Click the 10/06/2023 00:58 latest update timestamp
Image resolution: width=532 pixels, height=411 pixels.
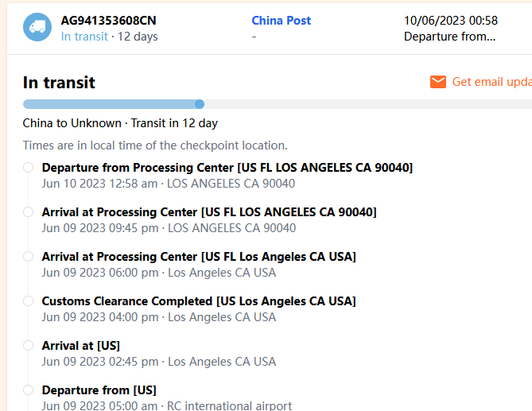point(451,21)
